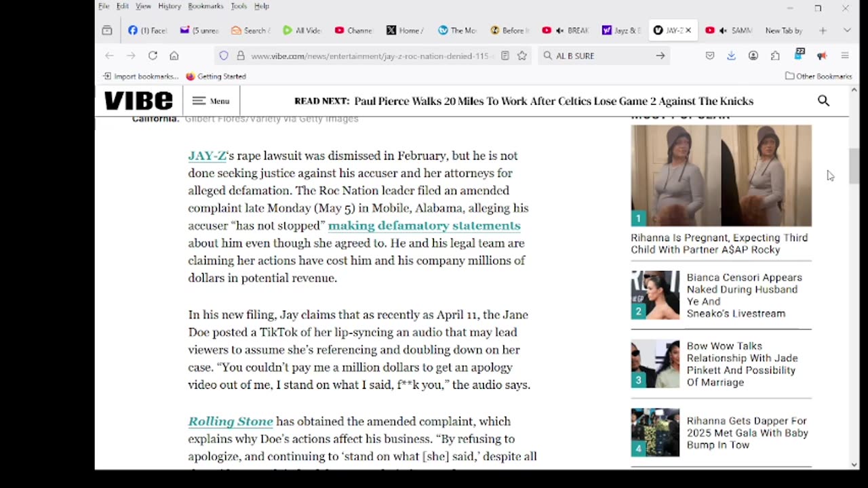Open Rihanna Gets Dapper Met Gala headline

coord(747,433)
